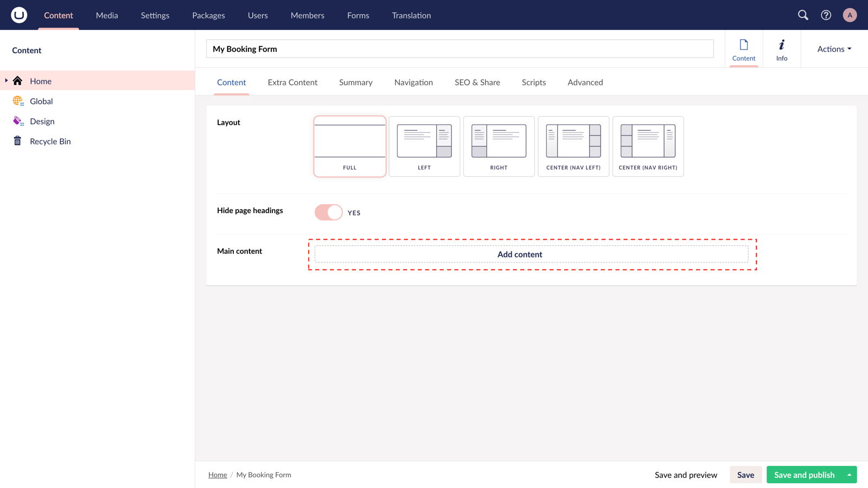868x488 pixels.
Task: Click the help question mark icon
Action: coord(826,15)
